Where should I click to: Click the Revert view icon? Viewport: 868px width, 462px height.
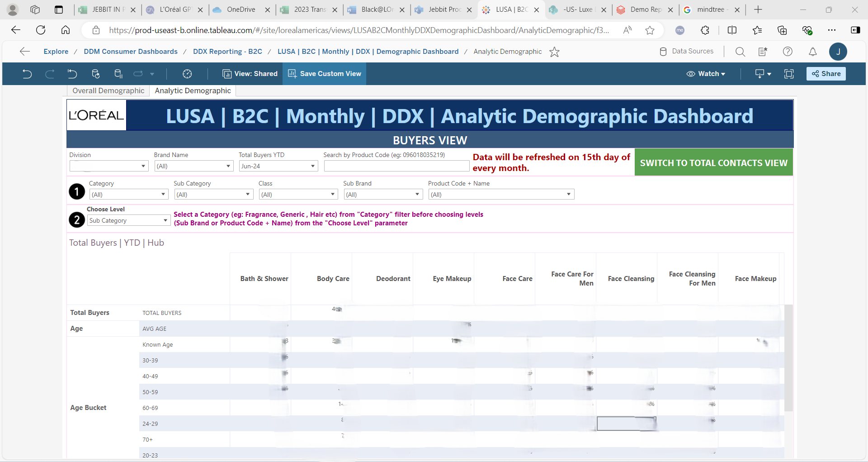coord(72,74)
